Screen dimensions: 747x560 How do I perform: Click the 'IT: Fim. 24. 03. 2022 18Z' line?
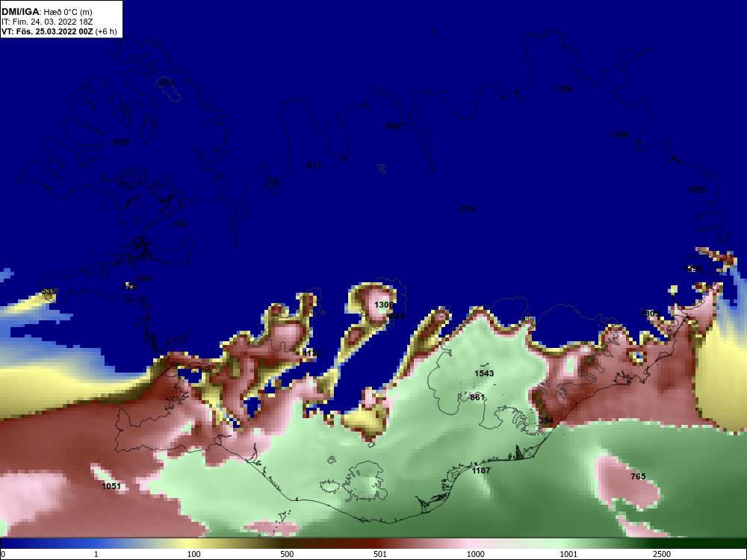[47, 22]
